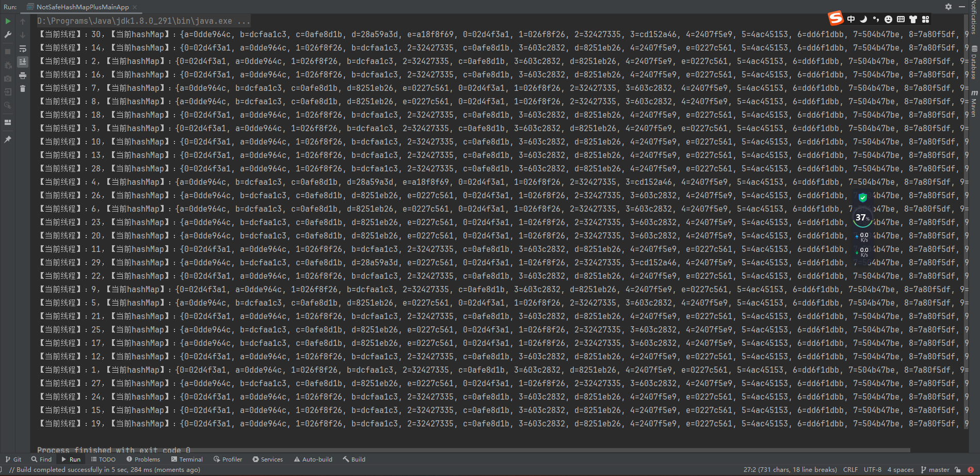Image resolution: width=980 pixels, height=476 pixels.
Task: Click the Sogou input method S logo
Action: tap(836, 19)
